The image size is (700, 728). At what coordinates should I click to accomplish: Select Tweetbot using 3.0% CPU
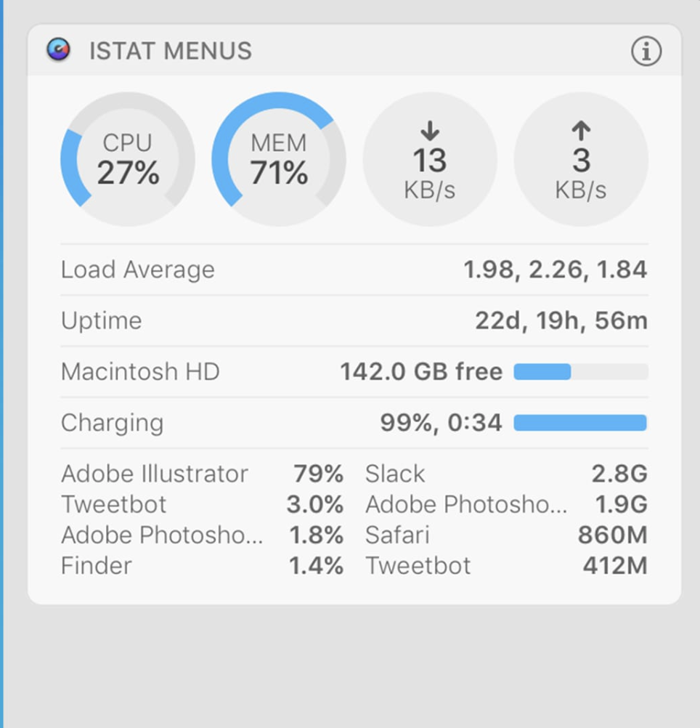(x=114, y=504)
